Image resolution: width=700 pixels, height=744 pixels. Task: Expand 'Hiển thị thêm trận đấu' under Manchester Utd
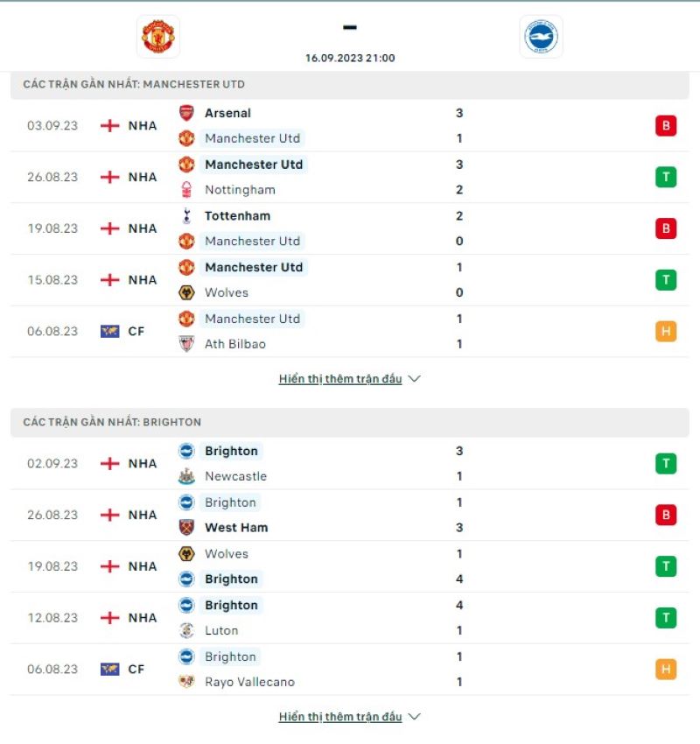point(339,379)
